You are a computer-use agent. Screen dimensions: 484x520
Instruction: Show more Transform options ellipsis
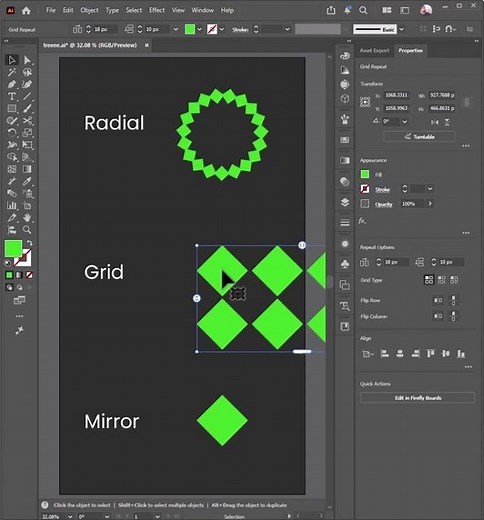click(x=466, y=146)
